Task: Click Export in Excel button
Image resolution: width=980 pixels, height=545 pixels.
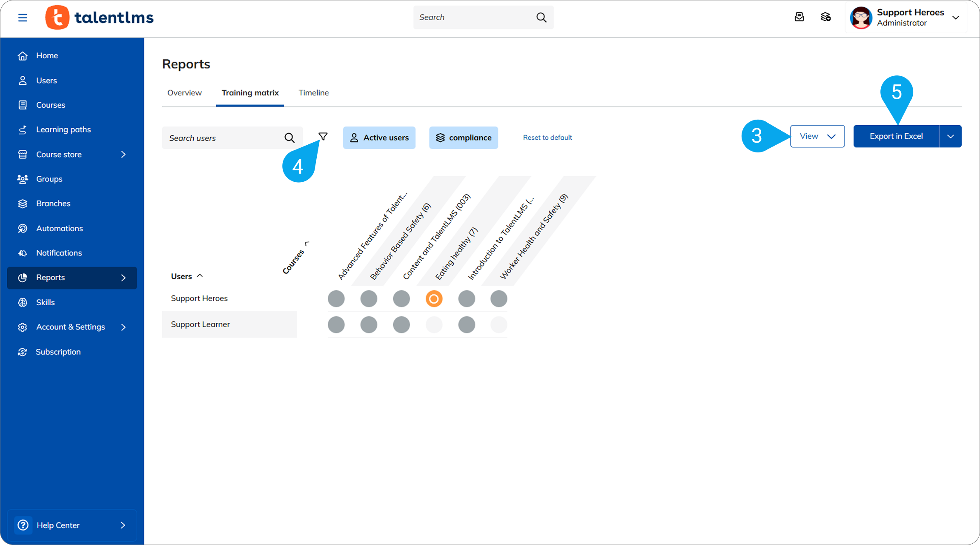Action: pyautogui.click(x=896, y=136)
